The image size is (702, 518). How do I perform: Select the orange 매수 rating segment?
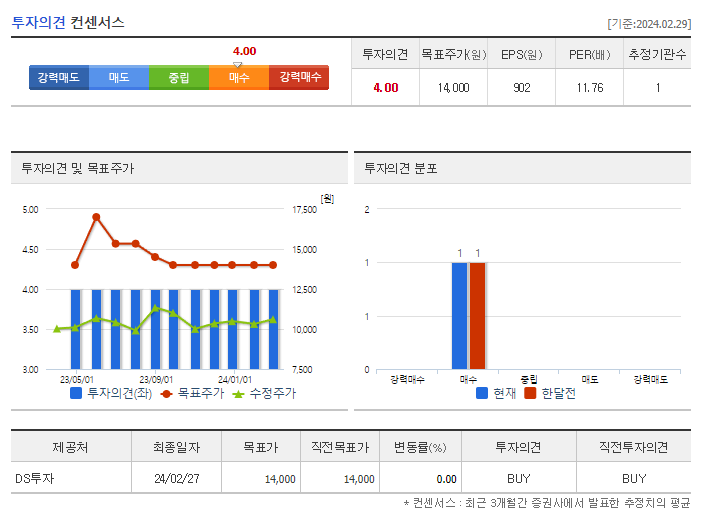click(239, 77)
